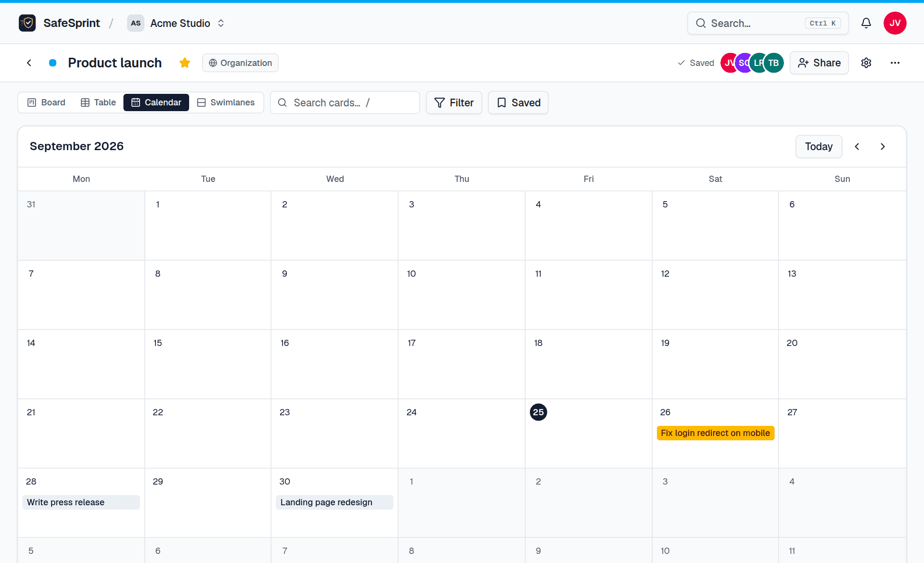
Task: Open the Share dialog
Action: coord(819,63)
